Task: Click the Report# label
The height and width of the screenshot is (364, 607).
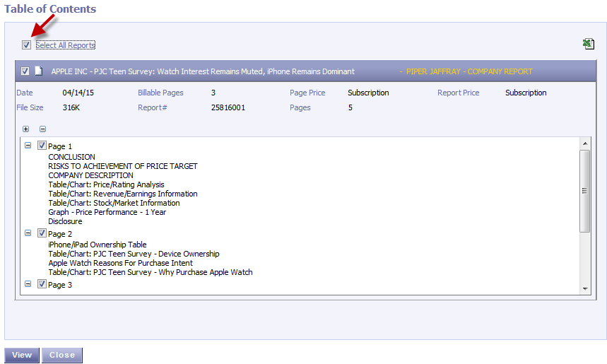Action: 153,107
